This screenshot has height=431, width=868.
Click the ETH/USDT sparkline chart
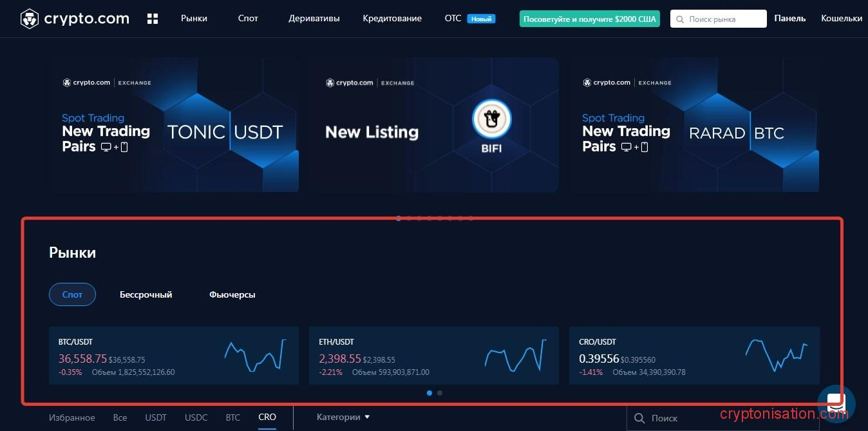pyautogui.click(x=515, y=356)
